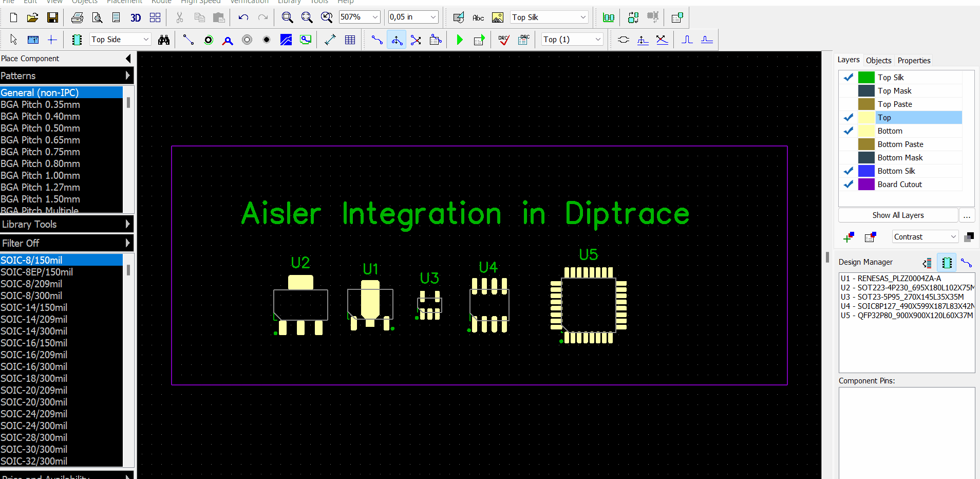The height and width of the screenshot is (479, 980).
Task: Activate the manual route trace tool
Action: 377,40
